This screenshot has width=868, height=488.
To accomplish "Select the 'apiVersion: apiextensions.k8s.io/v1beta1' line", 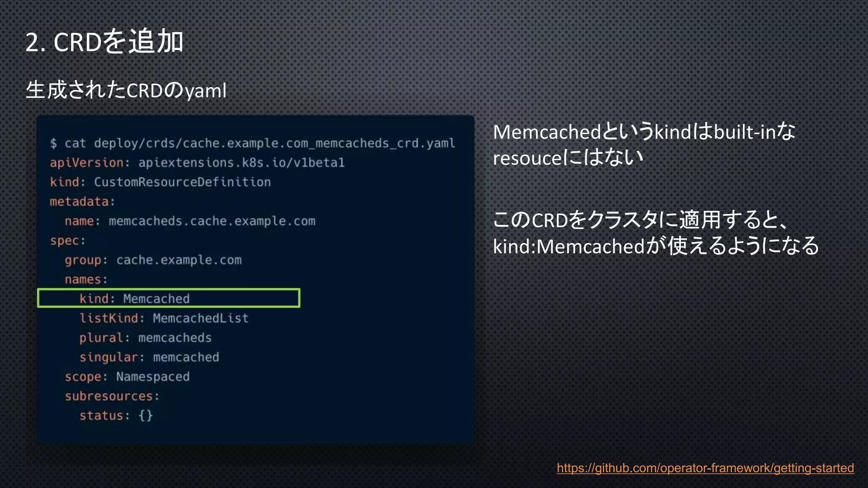I will point(197,163).
